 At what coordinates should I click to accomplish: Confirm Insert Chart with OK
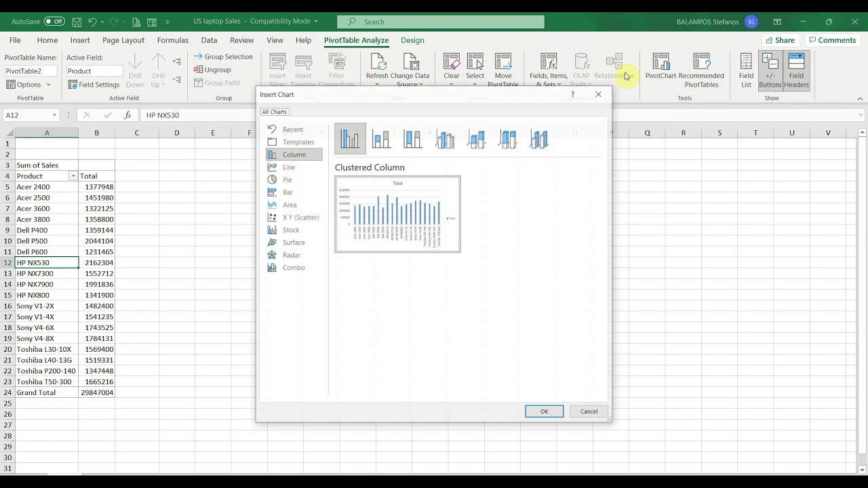[544, 411]
